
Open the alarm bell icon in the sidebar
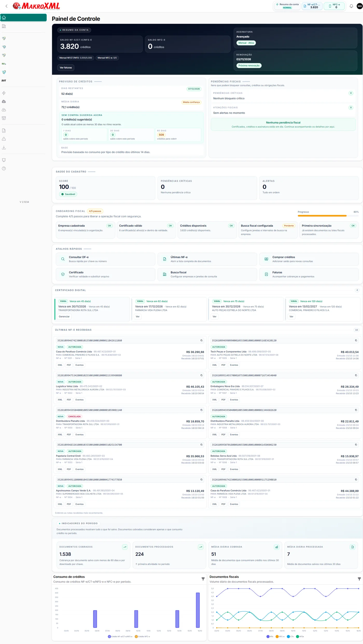click(x=4, y=160)
